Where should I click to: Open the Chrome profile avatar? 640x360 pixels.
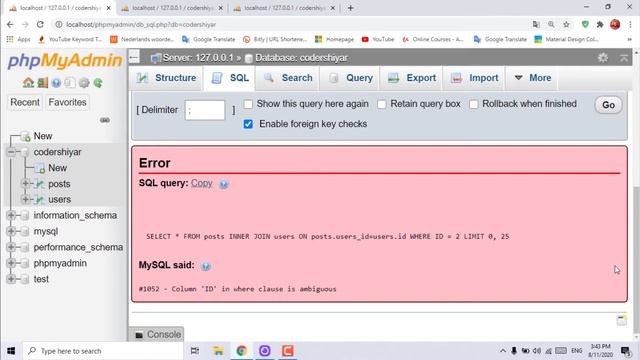[x=615, y=24]
